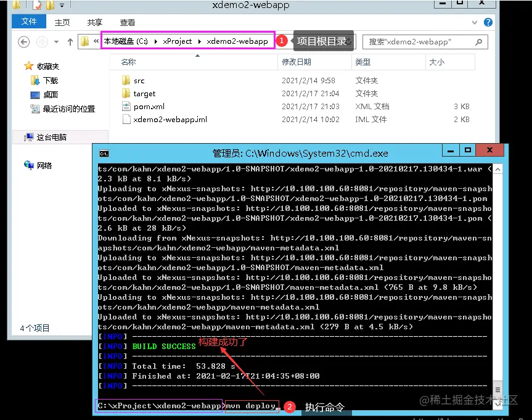This screenshot has width=532, height=420.
Task: Click the Total time line in cmd
Action: [184, 366]
